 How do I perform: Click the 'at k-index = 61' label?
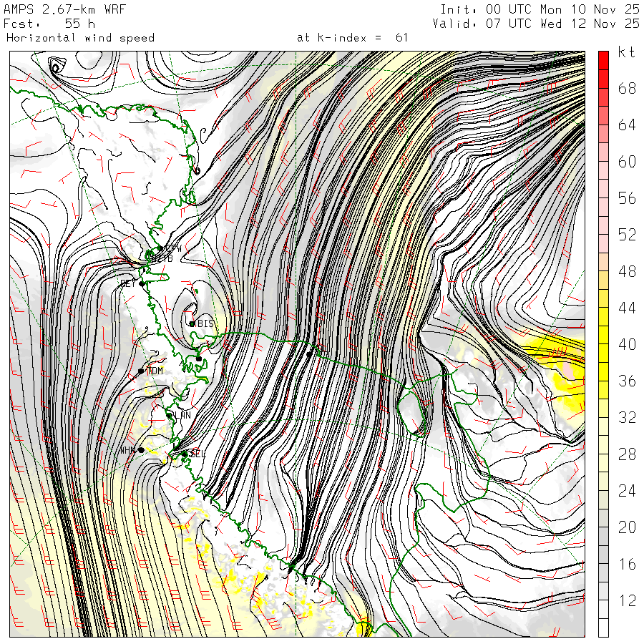pyautogui.click(x=352, y=38)
